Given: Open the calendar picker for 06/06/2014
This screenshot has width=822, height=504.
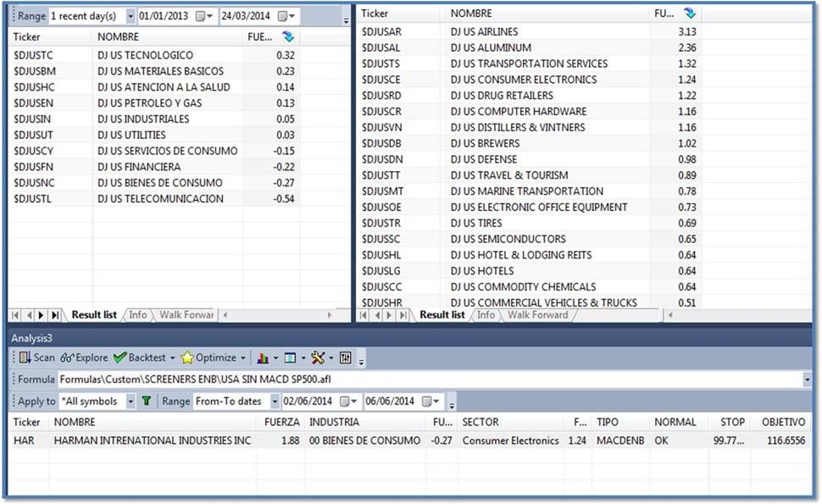Looking at the screenshot, I should point(431,402).
